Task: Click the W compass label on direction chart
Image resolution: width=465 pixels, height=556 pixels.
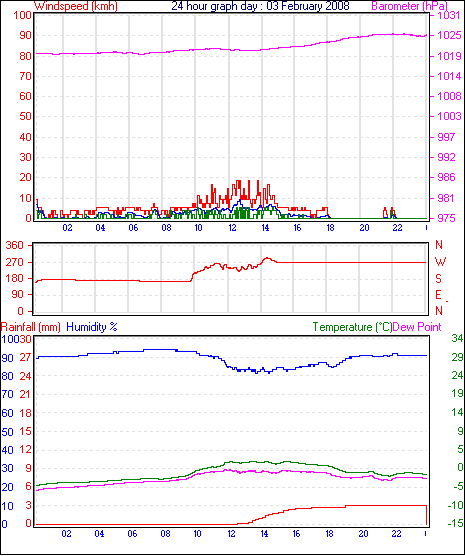Action: pos(440,262)
